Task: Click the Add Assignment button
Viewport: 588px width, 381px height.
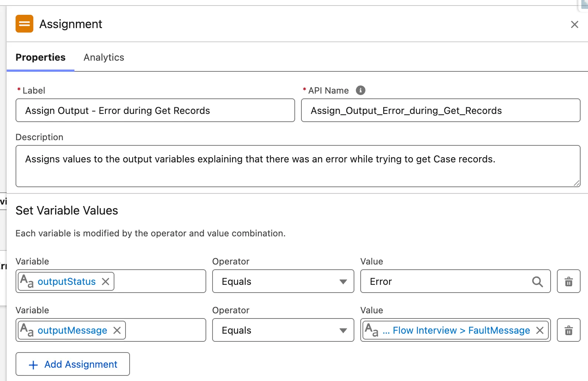Action: coord(73,364)
